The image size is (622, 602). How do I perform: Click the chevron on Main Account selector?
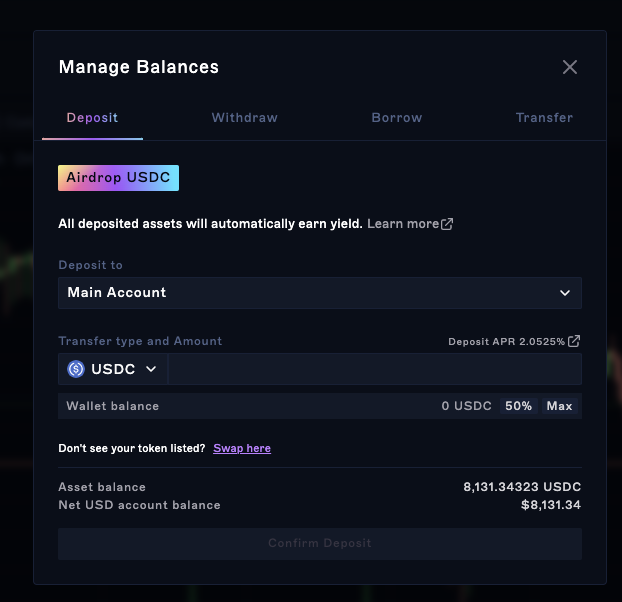[x=565, y=293]
